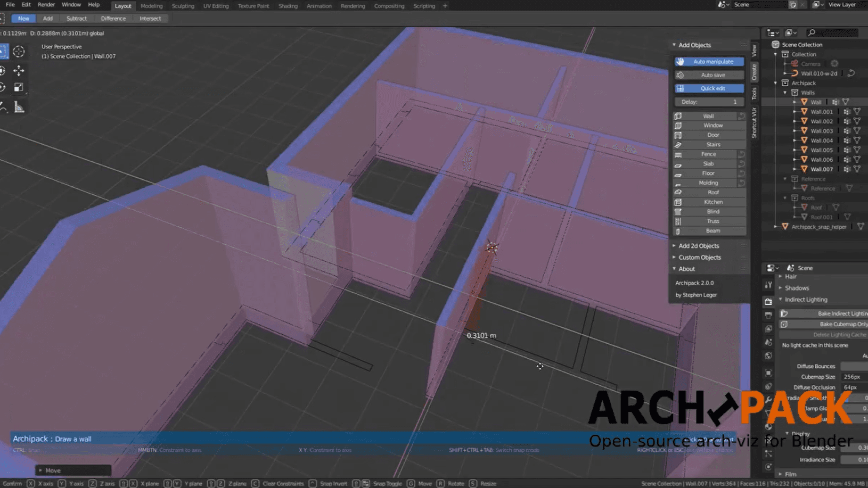
Task: Open the File menu
Action: (x=10, y=5)
